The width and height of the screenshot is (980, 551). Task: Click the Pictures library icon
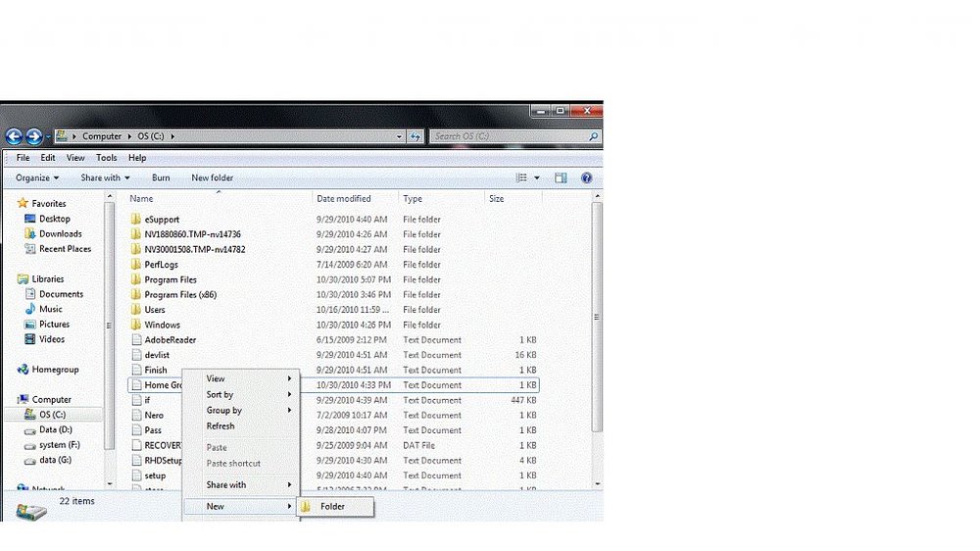point(29,324)
